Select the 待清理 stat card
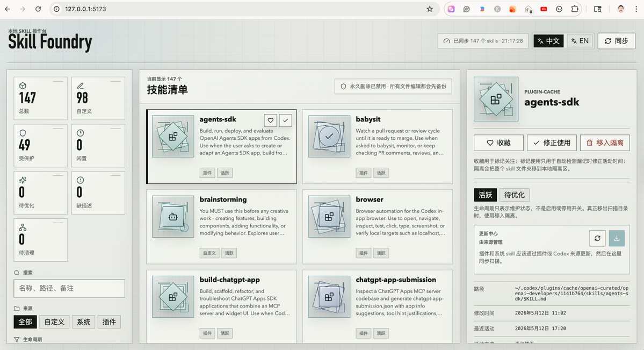This screenshot has width=644, height=350. 40,240
